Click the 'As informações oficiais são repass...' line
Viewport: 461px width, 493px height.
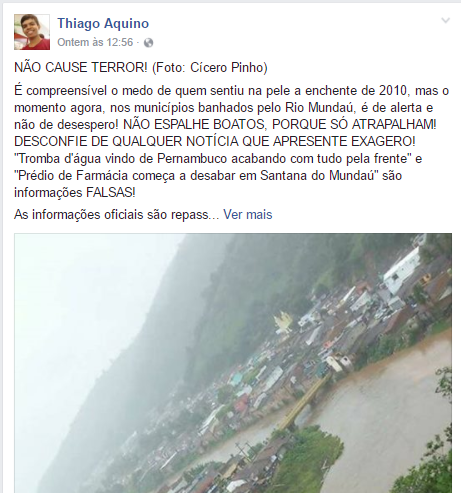tap(116, 214)
